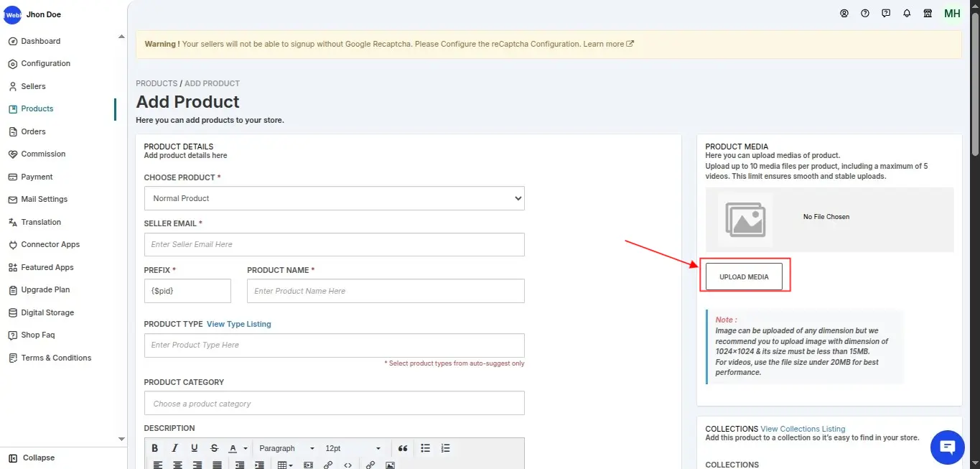Click the user account icon in header
The image size is (980, 469).
[844, 14]
